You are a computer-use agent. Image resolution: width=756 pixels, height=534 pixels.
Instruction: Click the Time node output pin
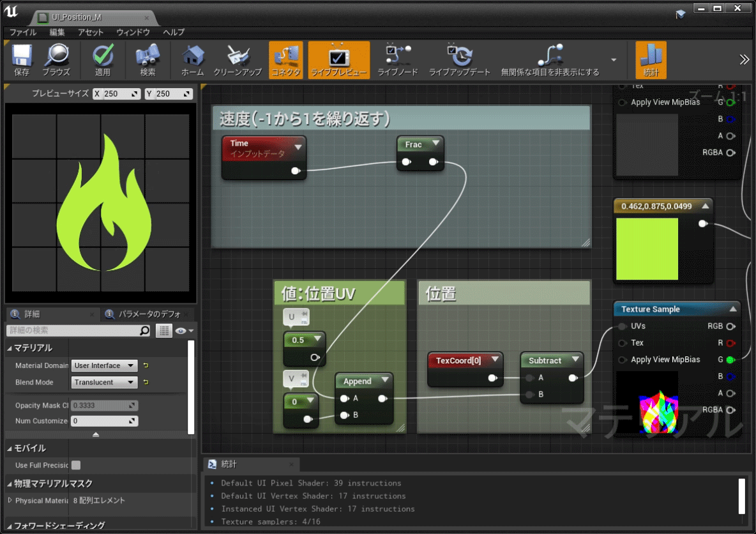pyautogui.click(x=296, y=171)
